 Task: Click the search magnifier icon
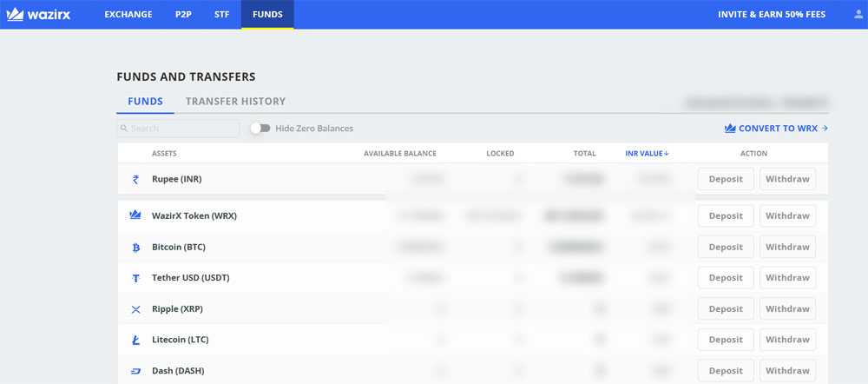[x=124, y=128]
